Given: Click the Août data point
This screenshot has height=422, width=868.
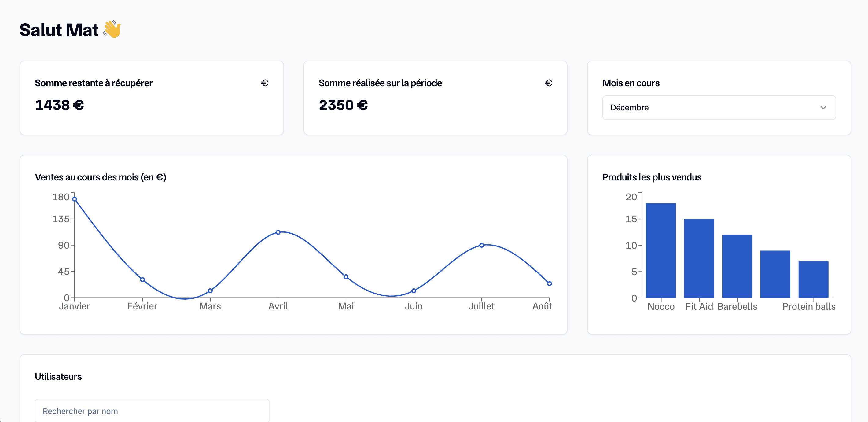Looking at the screenshot, I should 549,283.
